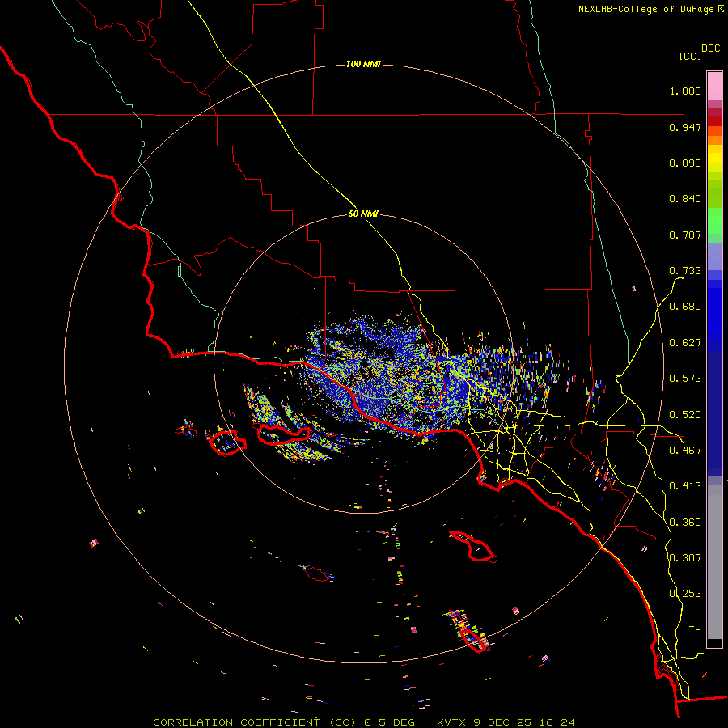728x728 pixels.
Task: Click the 0.680 color scale value
Action: (x=685, y=307)
